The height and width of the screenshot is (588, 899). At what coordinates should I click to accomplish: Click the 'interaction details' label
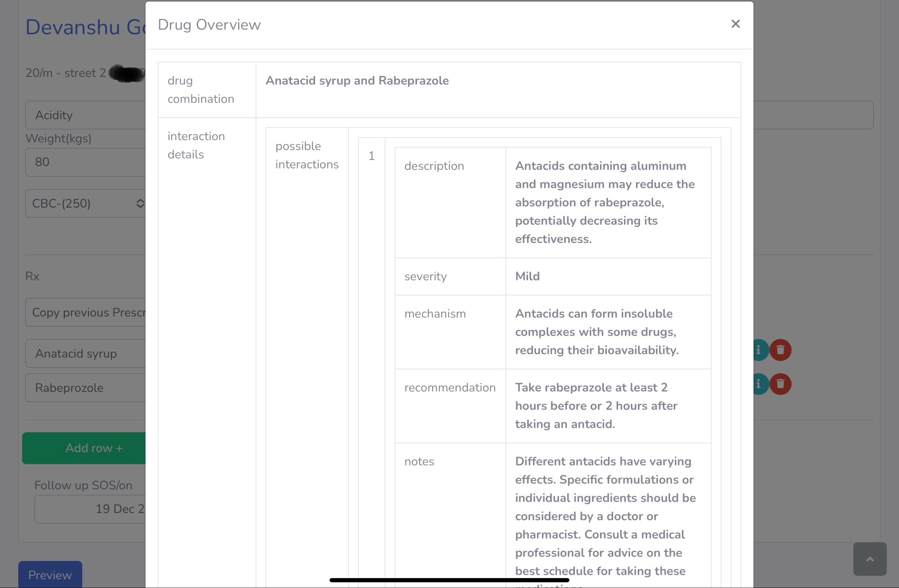pos(196,145)
